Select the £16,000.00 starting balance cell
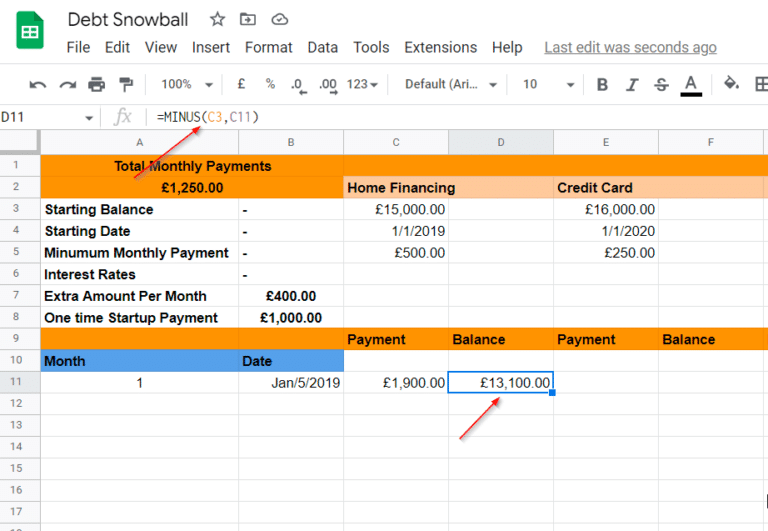The image size is (768, 531). 606,209
